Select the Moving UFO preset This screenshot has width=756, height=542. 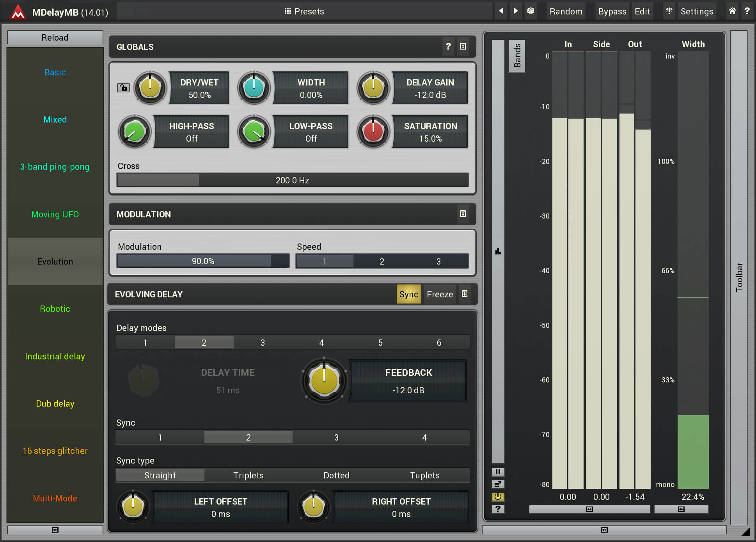55,214
